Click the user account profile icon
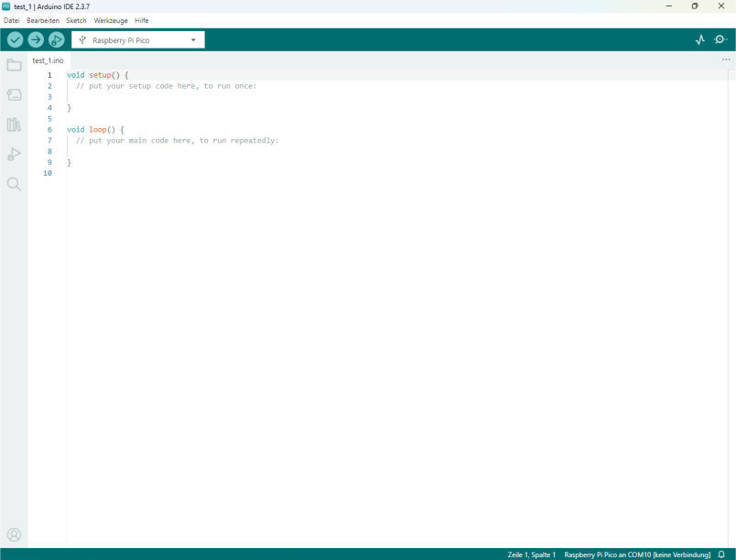The width and height of the screenshot is (736, 560). click(x=14, y=534)
